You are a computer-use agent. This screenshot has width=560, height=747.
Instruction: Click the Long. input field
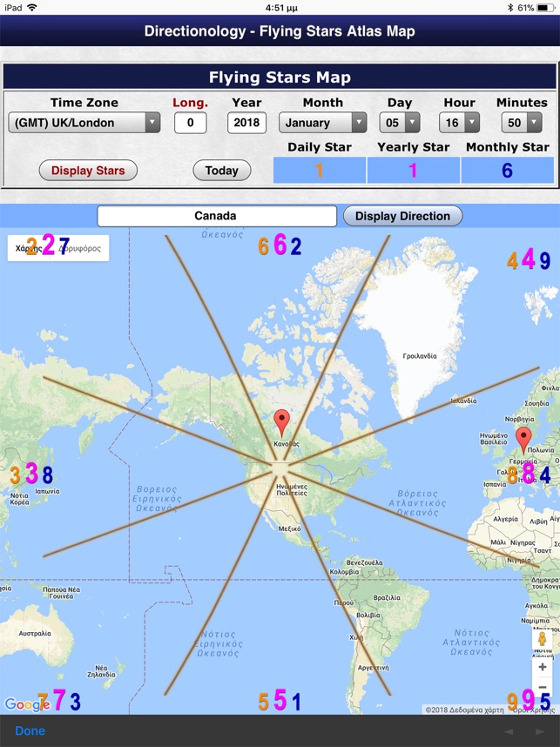click(190, 123)
